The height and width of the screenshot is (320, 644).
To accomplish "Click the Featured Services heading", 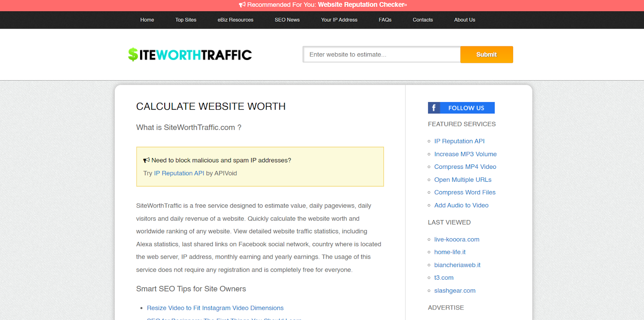I will pos(462,124).
